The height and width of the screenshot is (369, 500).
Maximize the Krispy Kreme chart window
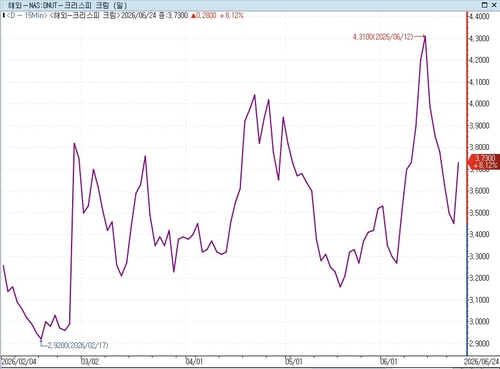(x=485, y=5)
